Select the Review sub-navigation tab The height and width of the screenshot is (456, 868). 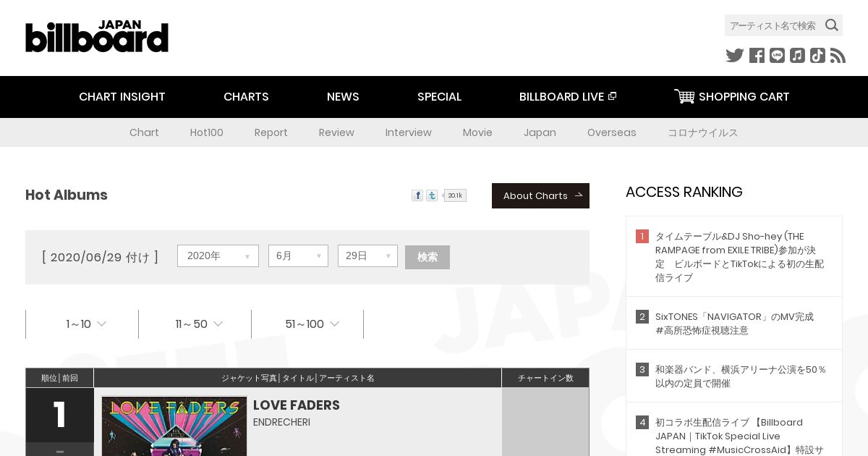[x=336, y=132]
